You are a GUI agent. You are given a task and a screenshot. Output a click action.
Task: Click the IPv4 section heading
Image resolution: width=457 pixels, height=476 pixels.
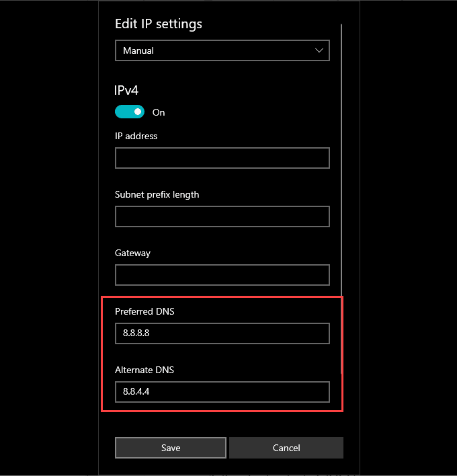click(x=126, y=90)
